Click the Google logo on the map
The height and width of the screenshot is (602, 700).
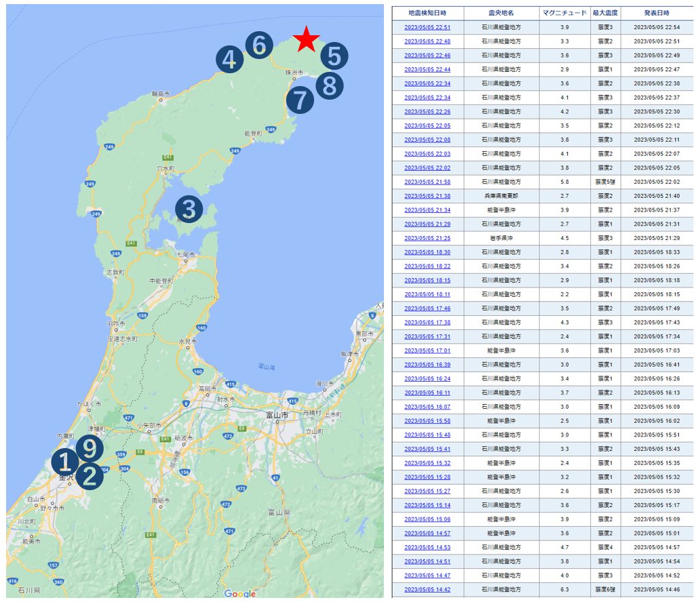(239, 594)
